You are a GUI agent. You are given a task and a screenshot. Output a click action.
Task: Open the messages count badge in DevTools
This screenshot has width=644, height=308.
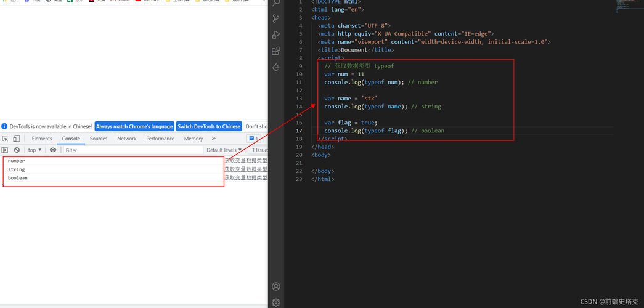[x=253, y=139]
